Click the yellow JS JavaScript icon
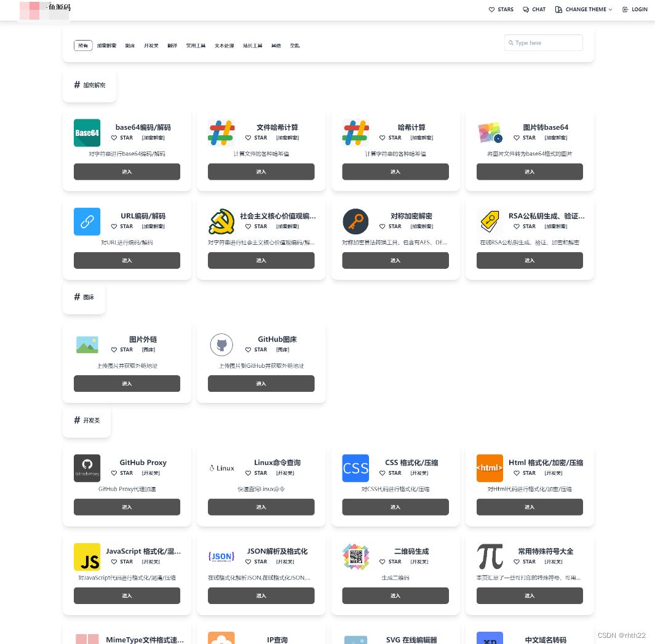 click(x=87, y=557)
